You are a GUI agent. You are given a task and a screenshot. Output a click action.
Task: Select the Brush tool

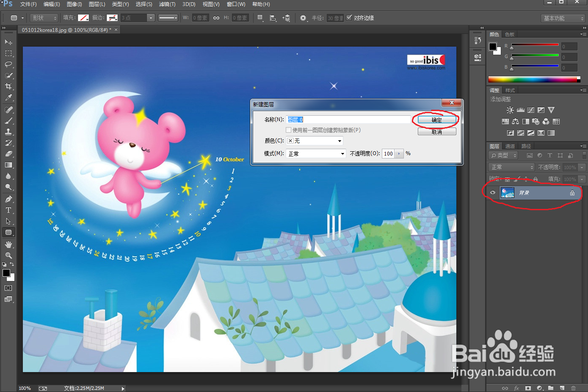pos(8,121)
